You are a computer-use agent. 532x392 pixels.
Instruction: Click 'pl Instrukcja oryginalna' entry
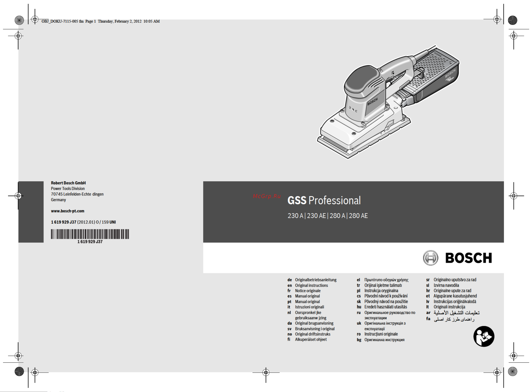(x=377, y=291)
